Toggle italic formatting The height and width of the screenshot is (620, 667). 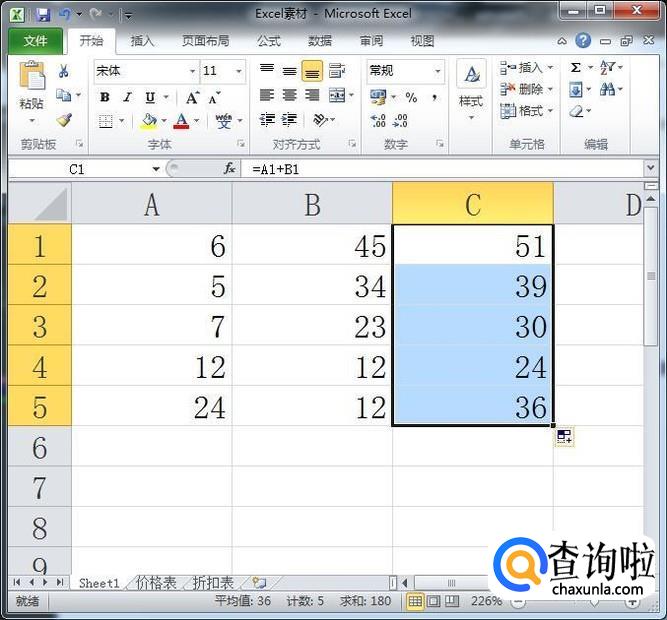127,97
